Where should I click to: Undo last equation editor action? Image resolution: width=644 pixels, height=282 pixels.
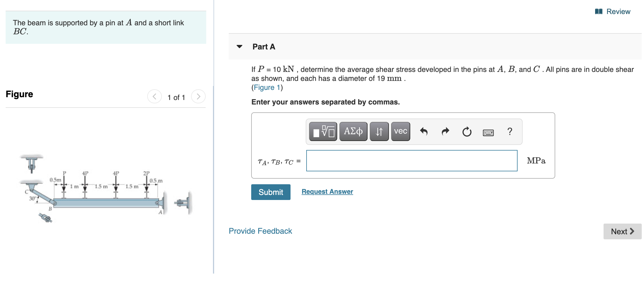424,131
